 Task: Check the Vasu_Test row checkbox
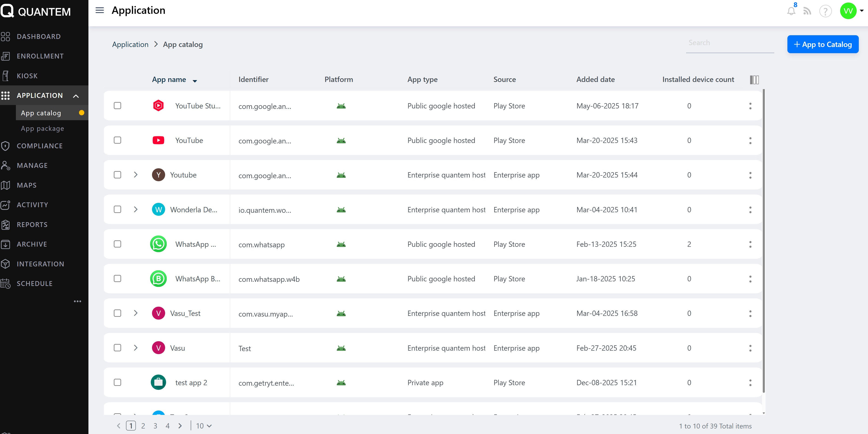117,313
